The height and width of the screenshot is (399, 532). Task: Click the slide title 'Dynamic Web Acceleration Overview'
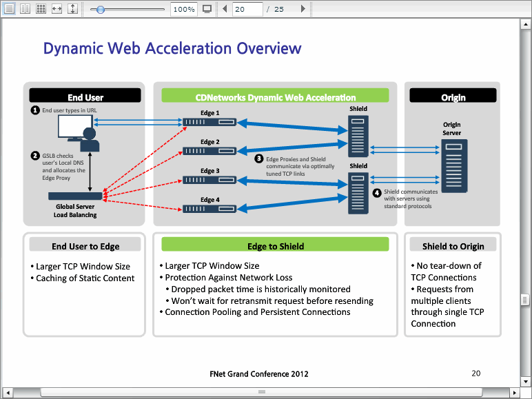(172, 48)
